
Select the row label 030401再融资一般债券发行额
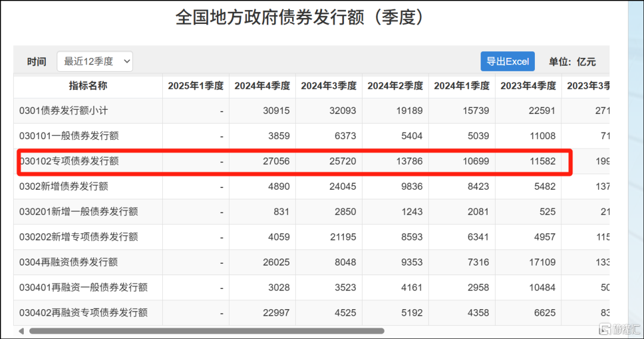(x=83, y=287)
